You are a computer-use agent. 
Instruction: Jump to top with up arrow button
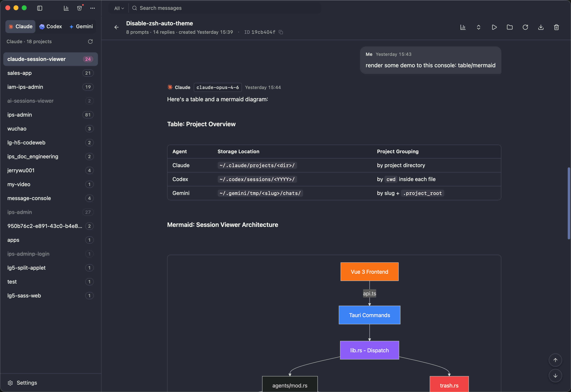[555, 360]
